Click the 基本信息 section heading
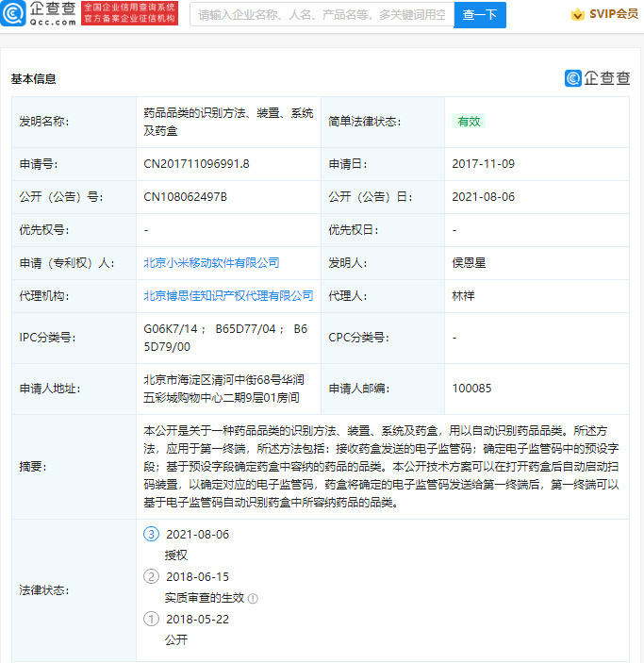The image size is (644, 663). 34,79
